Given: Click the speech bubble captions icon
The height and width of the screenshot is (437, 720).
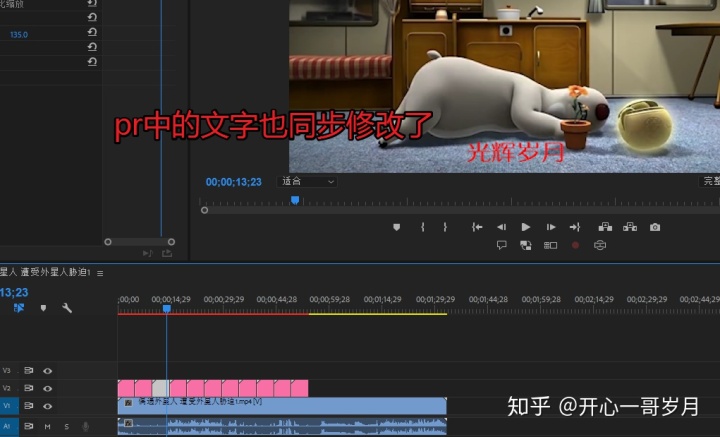Looking at the screenshot, I should (x=501, y=245).
